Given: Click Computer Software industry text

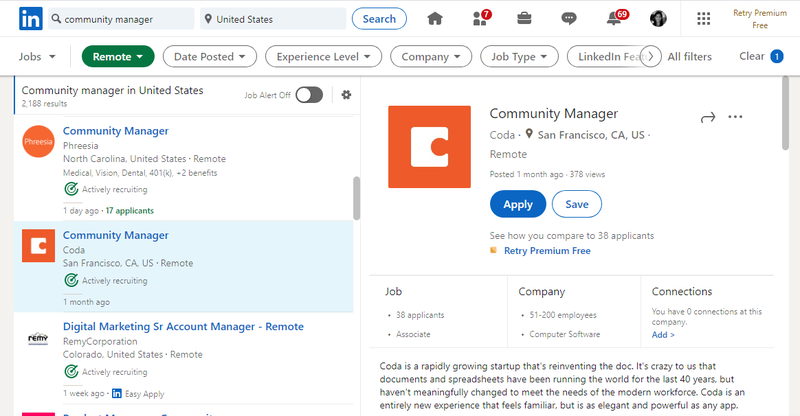Looking at the screenshot, I should [565, 334].
